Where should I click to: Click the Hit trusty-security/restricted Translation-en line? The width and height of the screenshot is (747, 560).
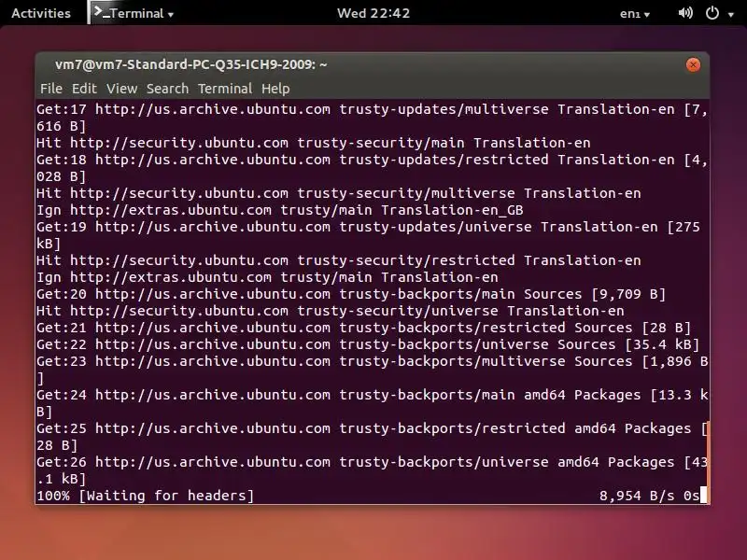339,260
